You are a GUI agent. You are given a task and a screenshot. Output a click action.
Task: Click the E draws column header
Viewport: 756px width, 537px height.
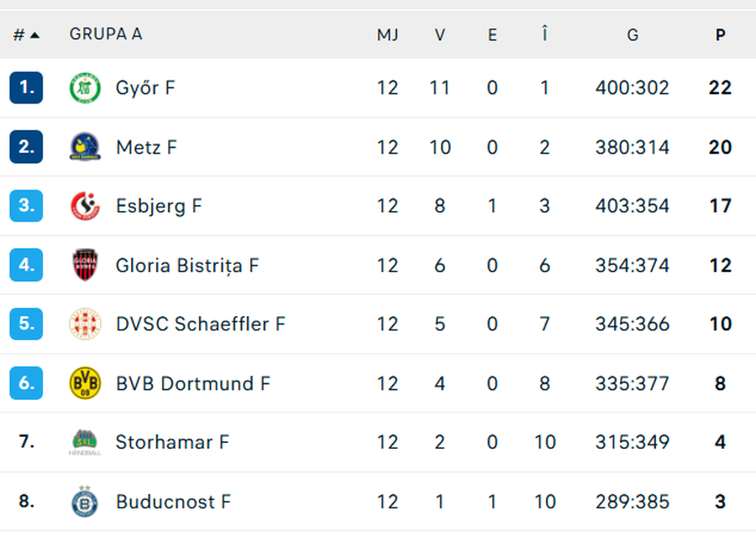pos(492,34)
